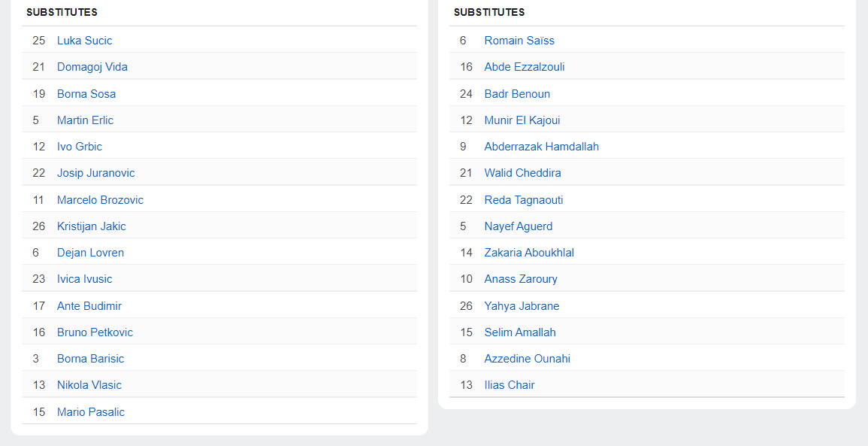Viewport: 868px width, 446px height.
Task: Open the Zakaria Aboukhlal link
Action: point(529,253)
